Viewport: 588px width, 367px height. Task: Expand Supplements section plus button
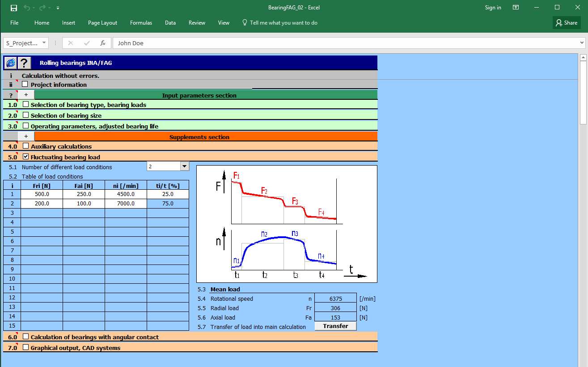(26, 137)
